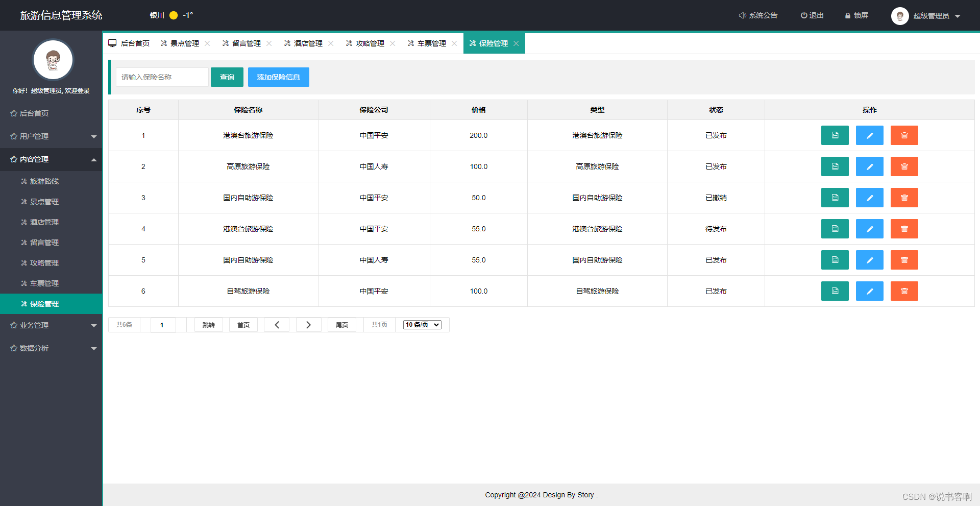Close the 攻略管理 tab
The height and width of the screenshot is (506, 980).
tap(393, 43)
